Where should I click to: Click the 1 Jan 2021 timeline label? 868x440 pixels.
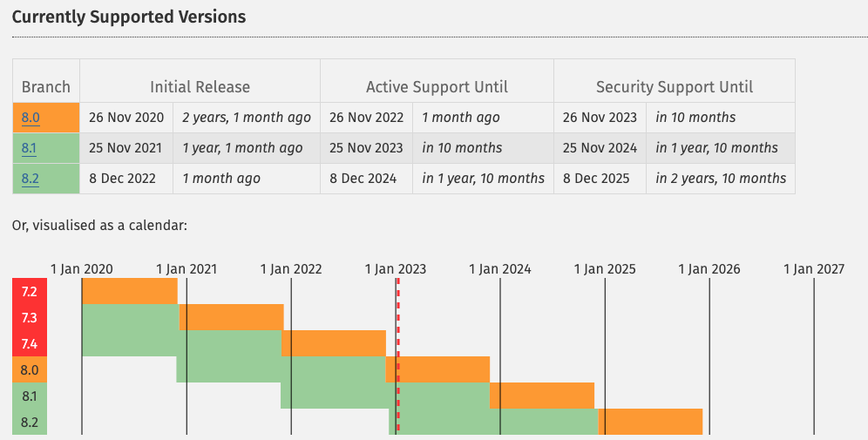tap(186, 269)
